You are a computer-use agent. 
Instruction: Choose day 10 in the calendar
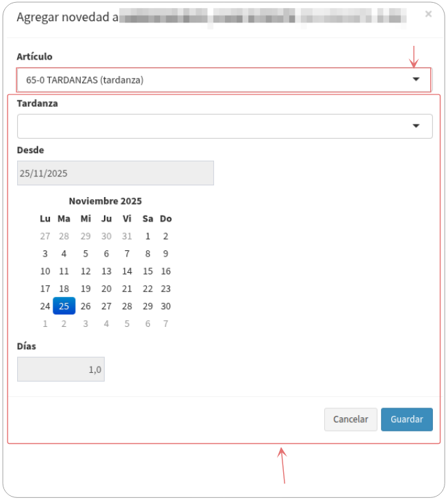click(45, 271)
